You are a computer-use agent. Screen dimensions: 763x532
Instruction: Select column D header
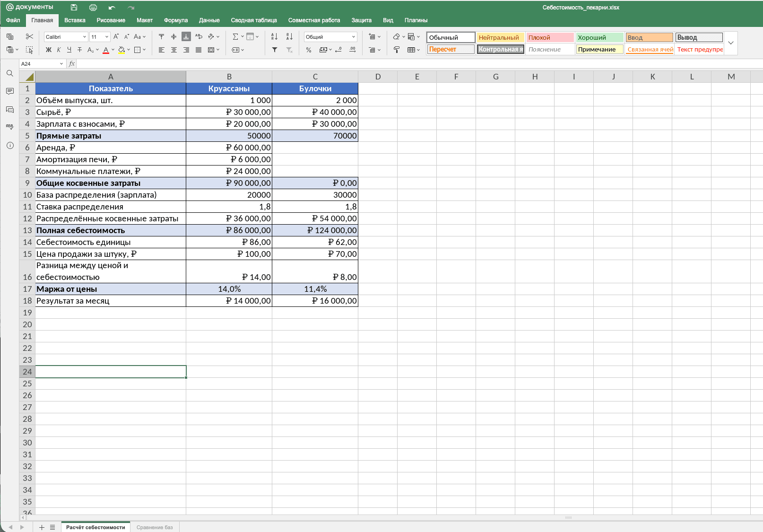pyautogui.click(x=378, y=77)
